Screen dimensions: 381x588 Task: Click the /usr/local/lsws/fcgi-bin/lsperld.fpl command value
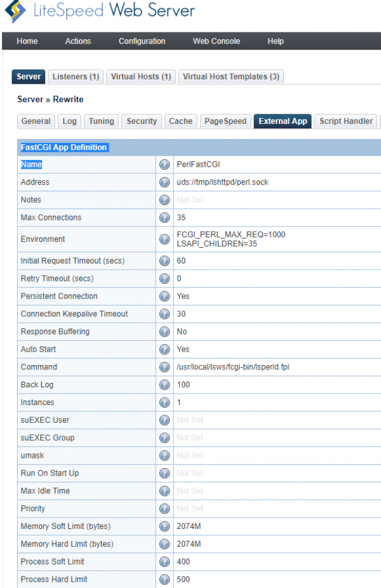point(233,367)
